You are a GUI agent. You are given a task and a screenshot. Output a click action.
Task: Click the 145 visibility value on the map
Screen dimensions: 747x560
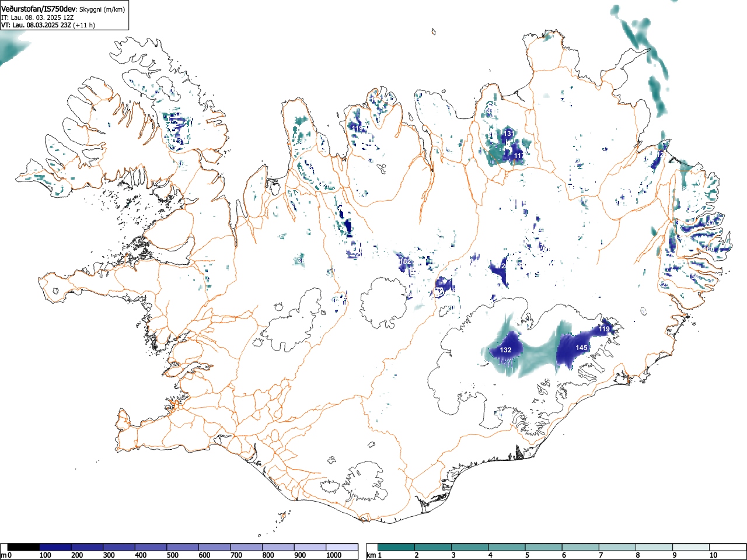[x=581, y=348]
